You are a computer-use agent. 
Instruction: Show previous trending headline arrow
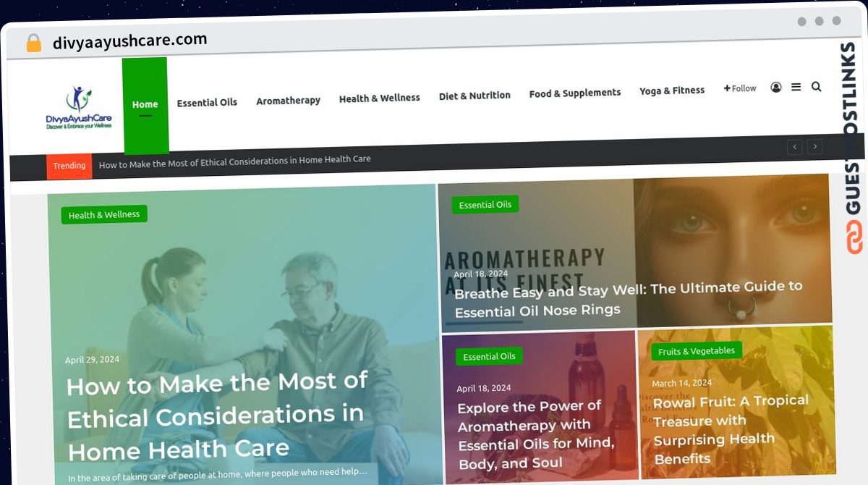795,147
